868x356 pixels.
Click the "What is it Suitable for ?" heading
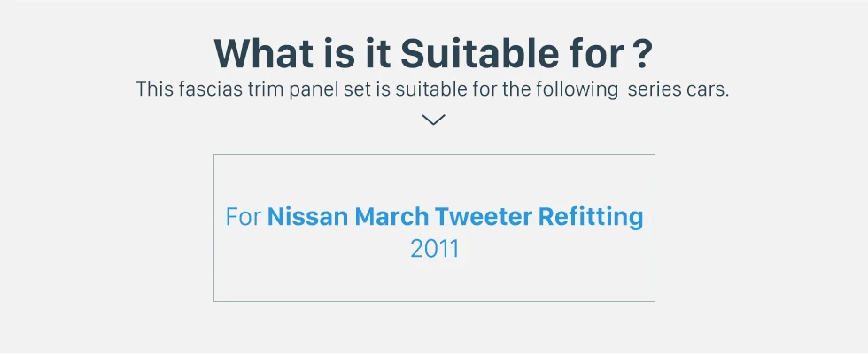pos(433,53)
